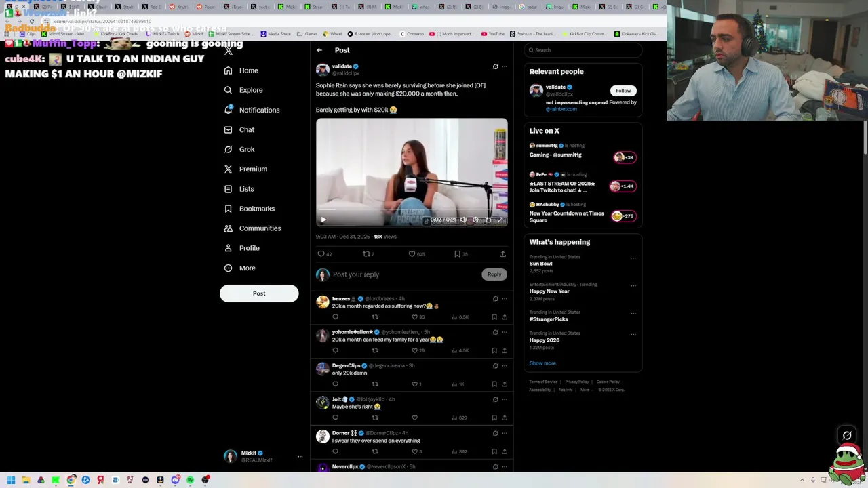
Task: View stats on Jolt reply 829
Action: [459, 418]
